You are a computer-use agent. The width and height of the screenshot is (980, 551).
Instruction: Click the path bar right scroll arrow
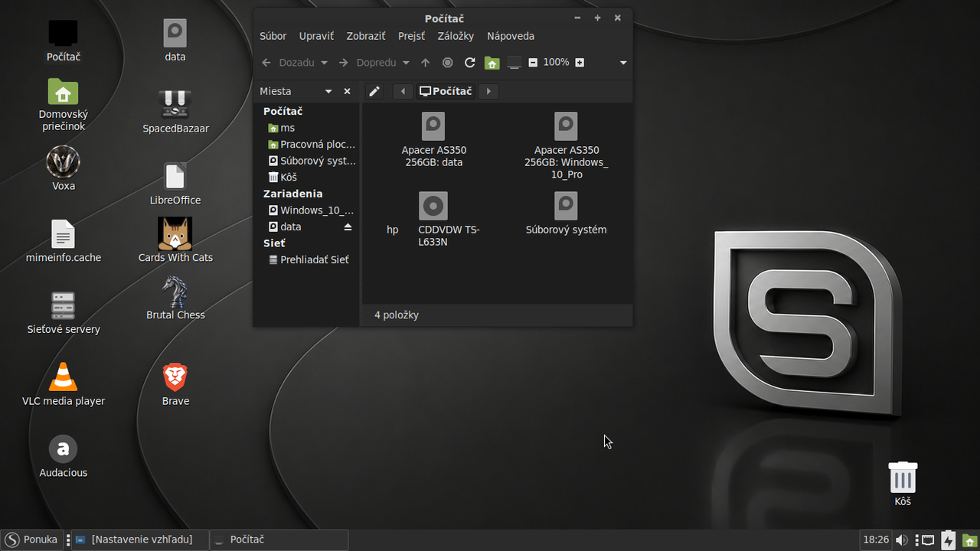pyautogui.click(x=488, y=92)
